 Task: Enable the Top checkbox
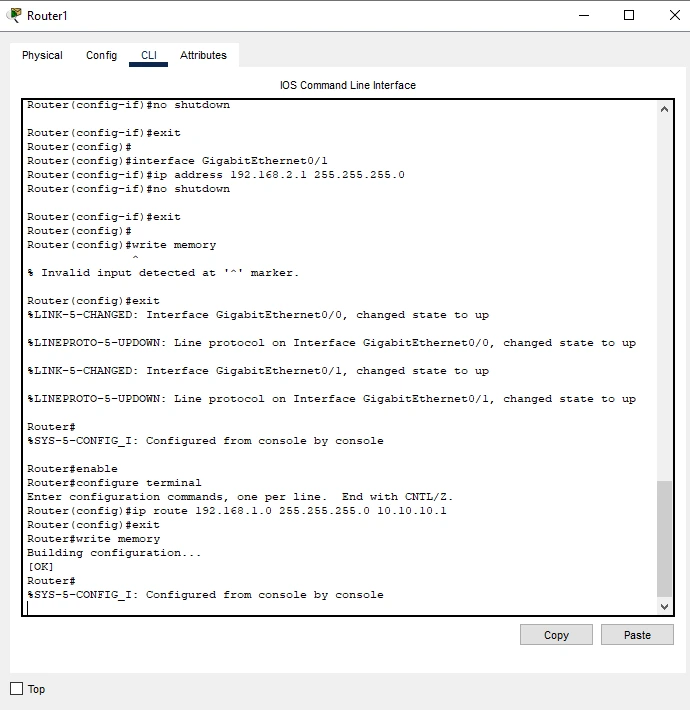pos(17,689)
